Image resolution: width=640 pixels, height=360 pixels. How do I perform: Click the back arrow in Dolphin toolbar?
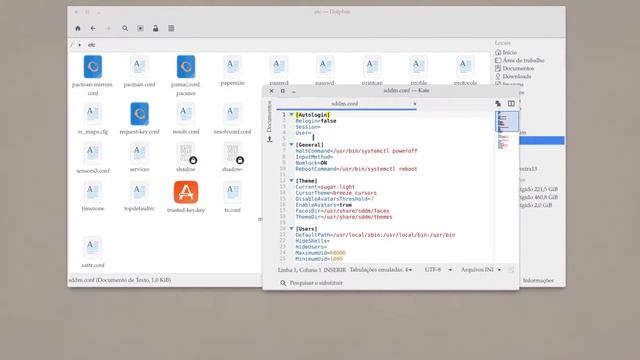click(x=93, y=28)
